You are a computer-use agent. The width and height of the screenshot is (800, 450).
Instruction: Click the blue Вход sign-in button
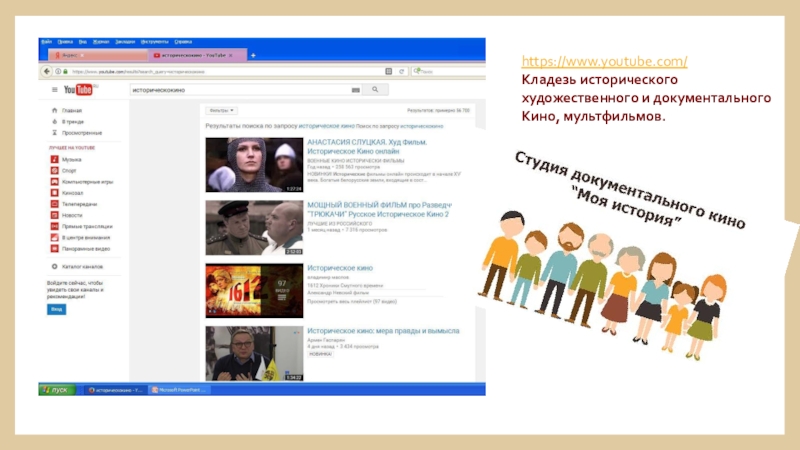pos(56,309)
